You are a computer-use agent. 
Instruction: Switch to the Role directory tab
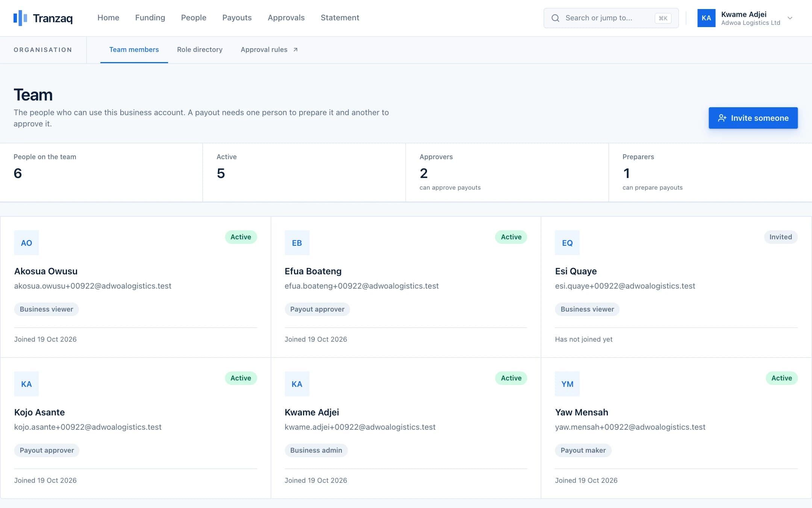click(x=200, y=50)
